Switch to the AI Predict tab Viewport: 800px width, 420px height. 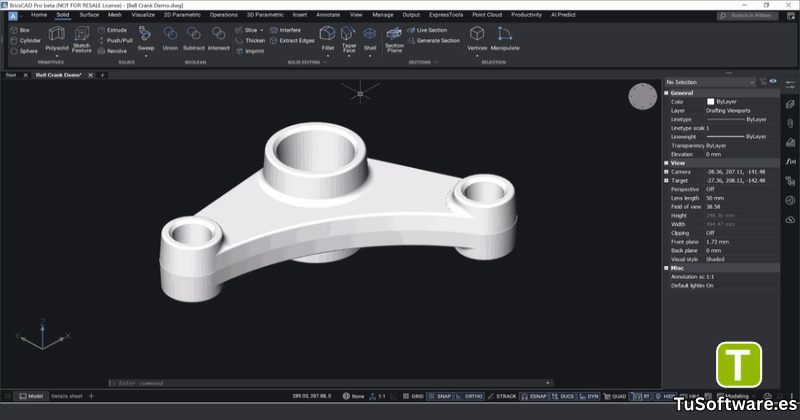click(563, 15)
